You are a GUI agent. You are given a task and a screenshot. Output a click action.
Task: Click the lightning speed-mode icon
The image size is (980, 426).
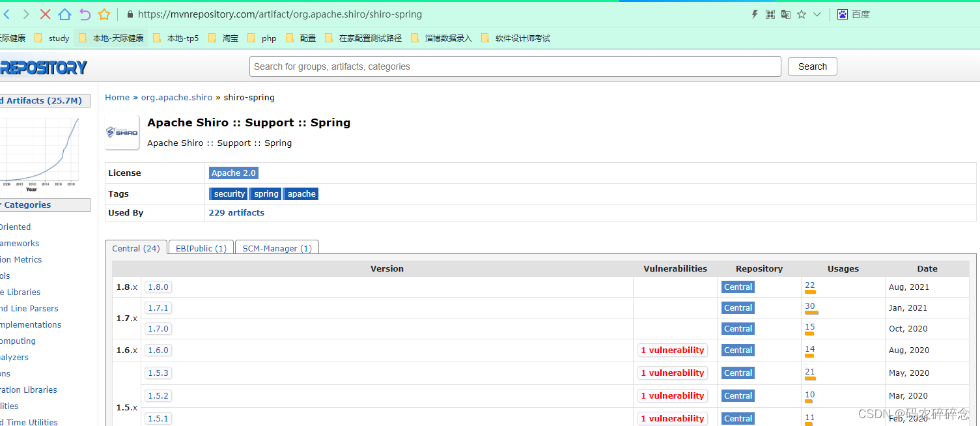pos(755,14)
